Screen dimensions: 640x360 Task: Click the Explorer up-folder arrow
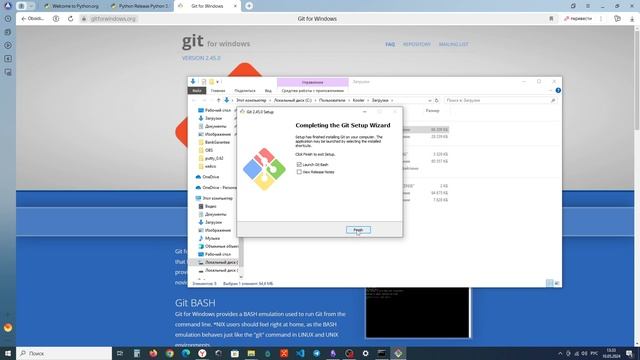[x=218, y=100]
